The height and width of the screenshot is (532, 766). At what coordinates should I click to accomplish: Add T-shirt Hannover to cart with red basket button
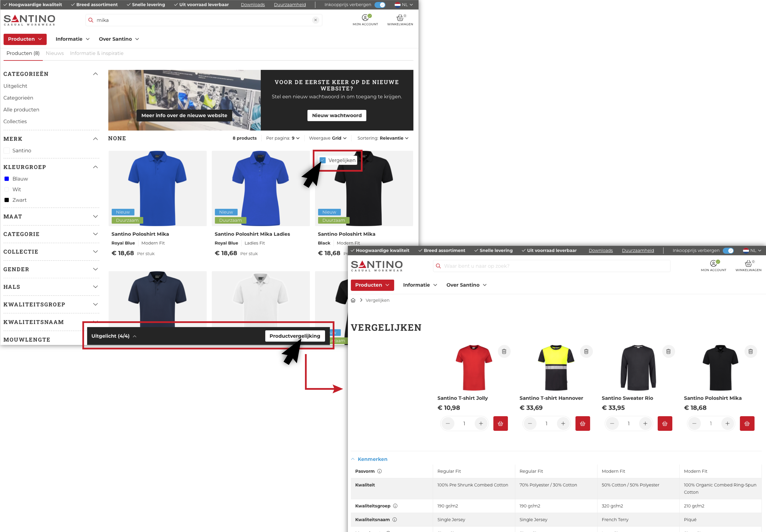click(583, 423)
